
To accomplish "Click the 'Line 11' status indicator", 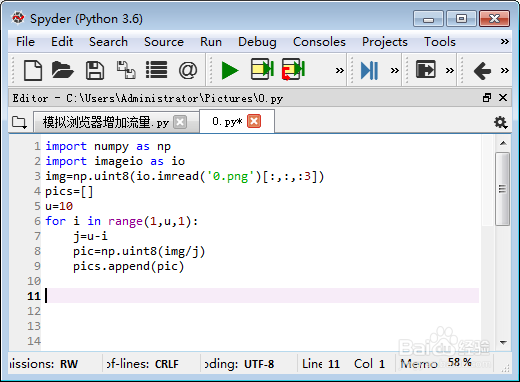I will click(321, 364).
